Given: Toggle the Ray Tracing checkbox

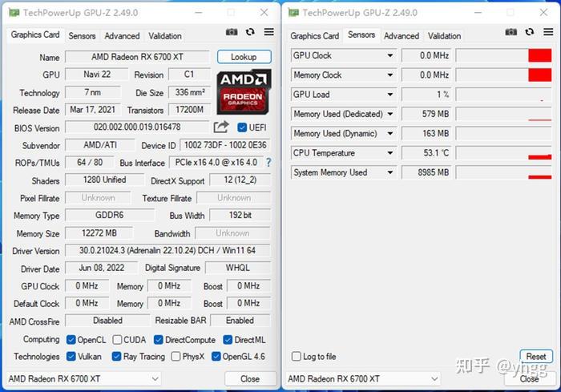Looking at the screenshot, I should point(116,356).
